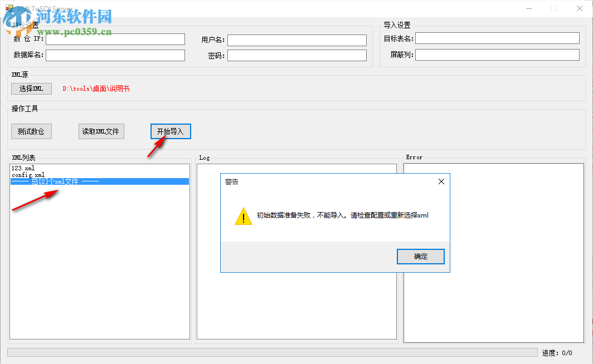The image size is (593, 364).
Task: Click the 目标表名 input field
Action: (x=497, y=38)
